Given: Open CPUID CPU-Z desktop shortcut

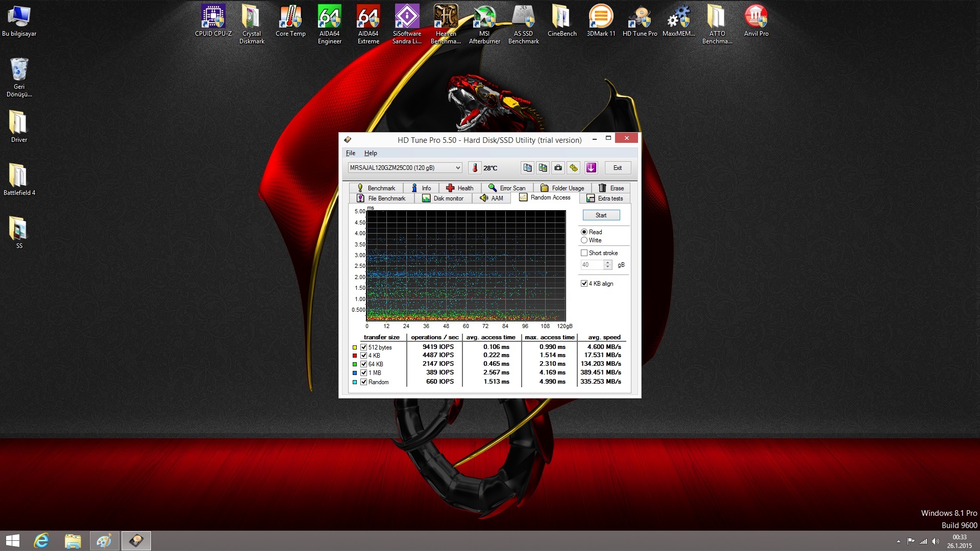Looking at the screenshot, I should pos(213,21).
